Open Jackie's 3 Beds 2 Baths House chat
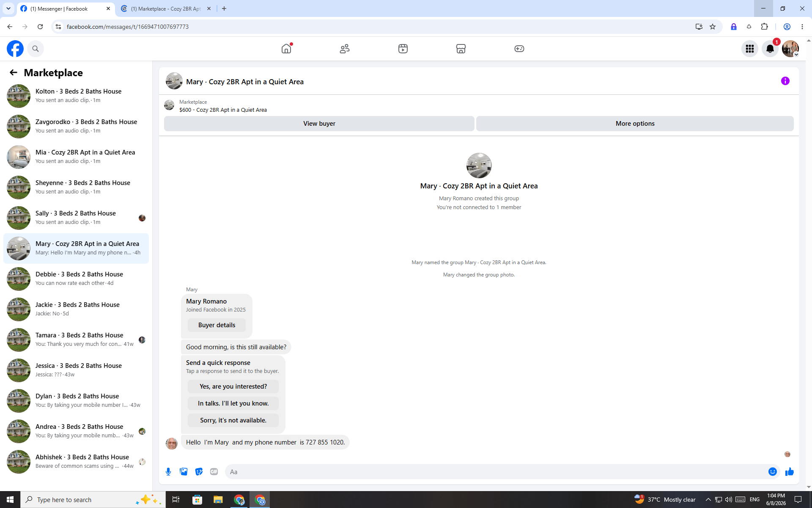 click(76, 309)
